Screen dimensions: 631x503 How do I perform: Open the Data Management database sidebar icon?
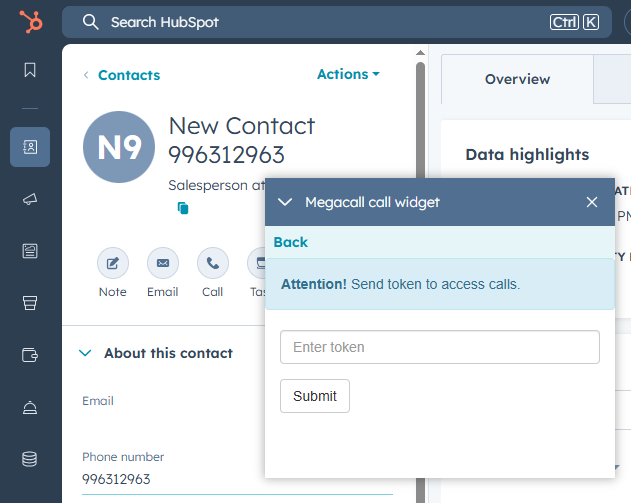[x=30, y=459]
